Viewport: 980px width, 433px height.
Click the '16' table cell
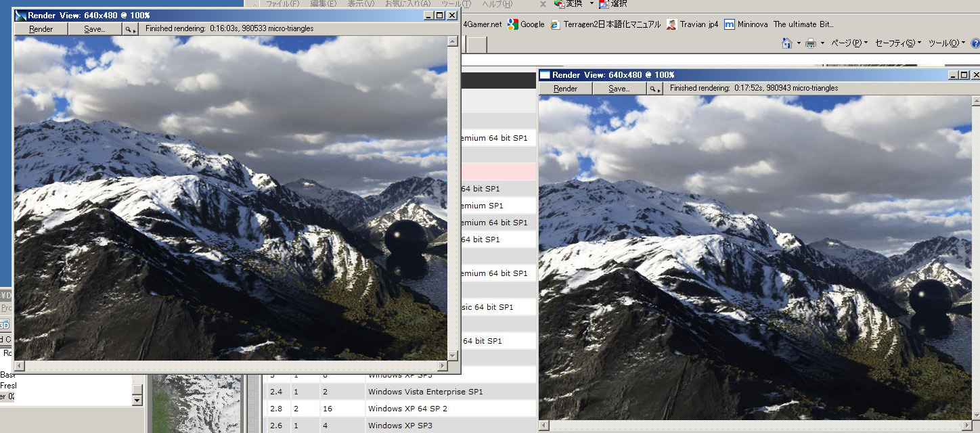[x=342, y=409]
